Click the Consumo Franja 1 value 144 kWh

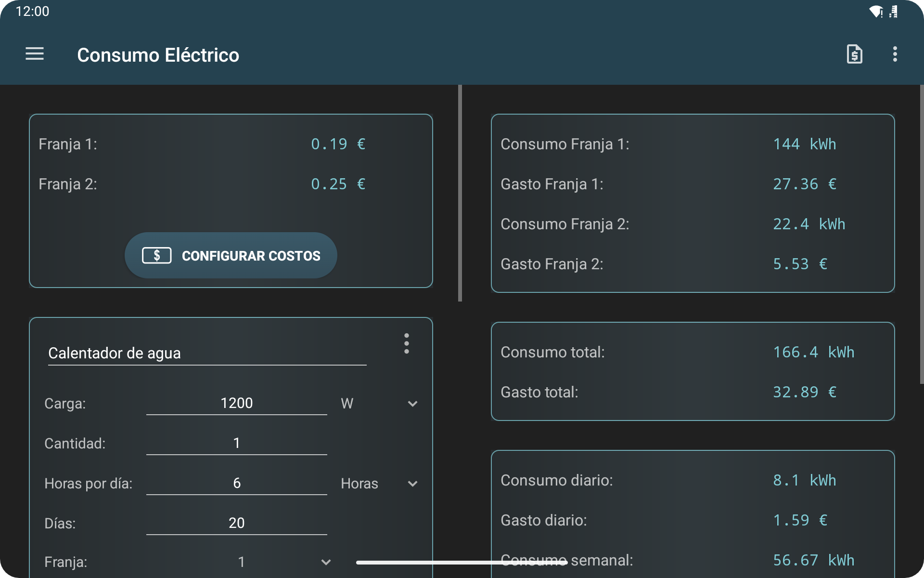point(805,144)
